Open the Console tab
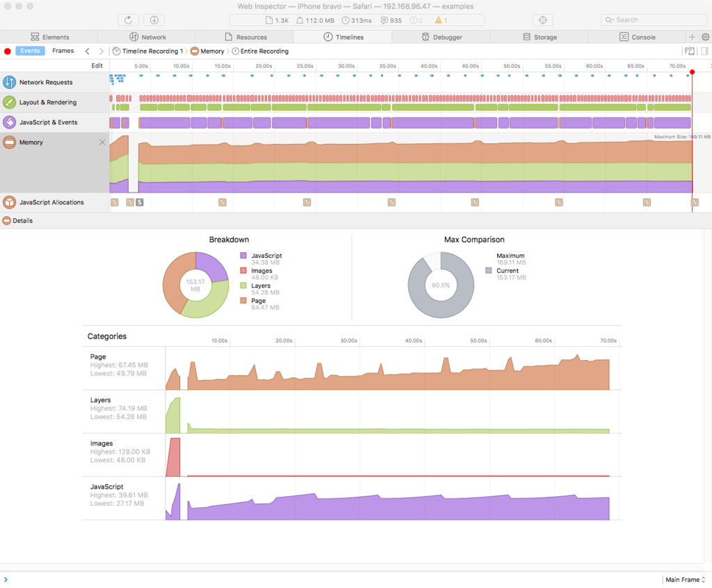This screenshot has height=588, width=712. [x=637, y=38]
